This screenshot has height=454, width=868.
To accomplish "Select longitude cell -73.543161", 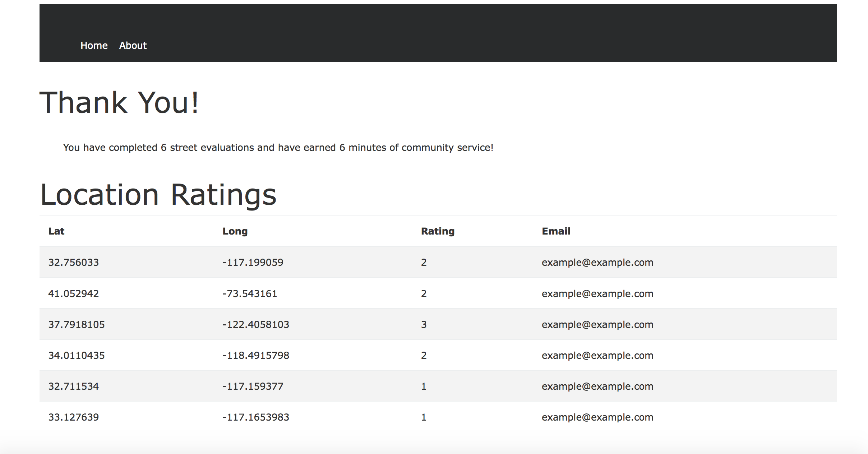I will tap(250, 294).
